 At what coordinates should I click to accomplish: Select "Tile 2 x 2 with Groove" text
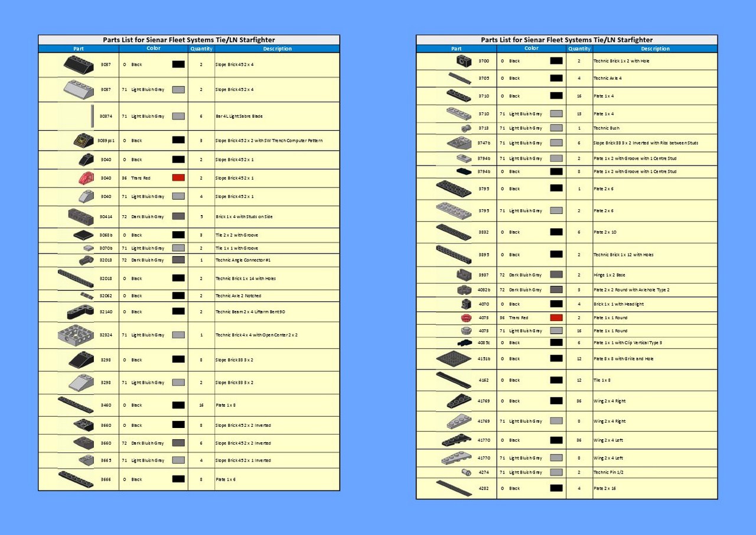point(237,235)
